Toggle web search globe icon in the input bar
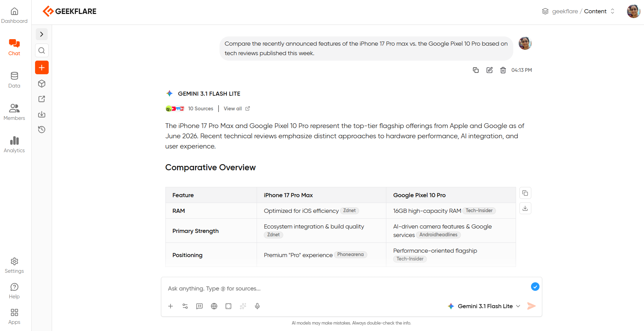The width and height of the screenshot is (644, 331). click(x=214, y=306)
